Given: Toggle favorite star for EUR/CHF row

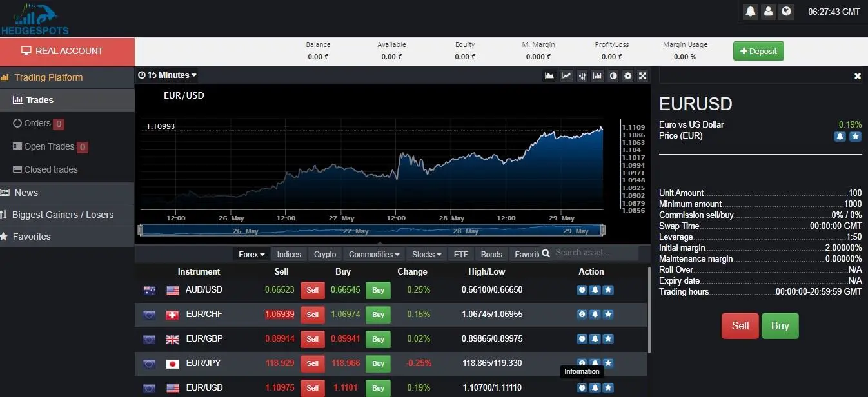Looking at the screenshot, I should pyautogui.click(x=608, y=315).
